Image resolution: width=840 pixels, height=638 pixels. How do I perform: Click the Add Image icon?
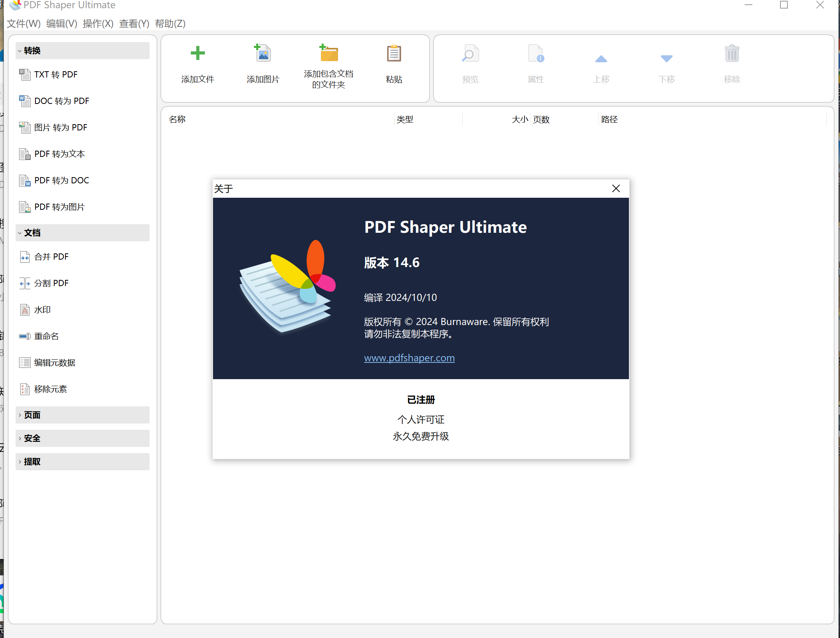coord(263,53)
